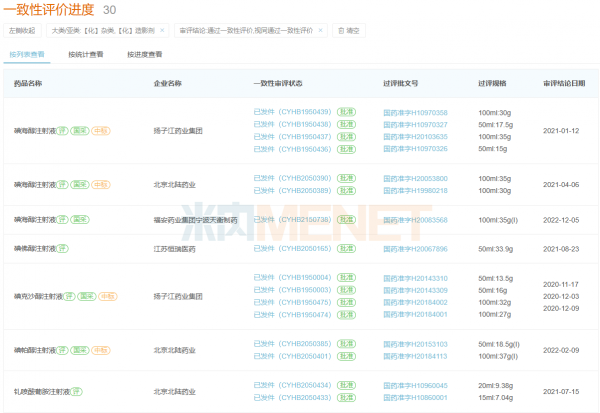Switch to 按列表查看 tab
This screenshot has height=413, width=600.
(29, 54)
